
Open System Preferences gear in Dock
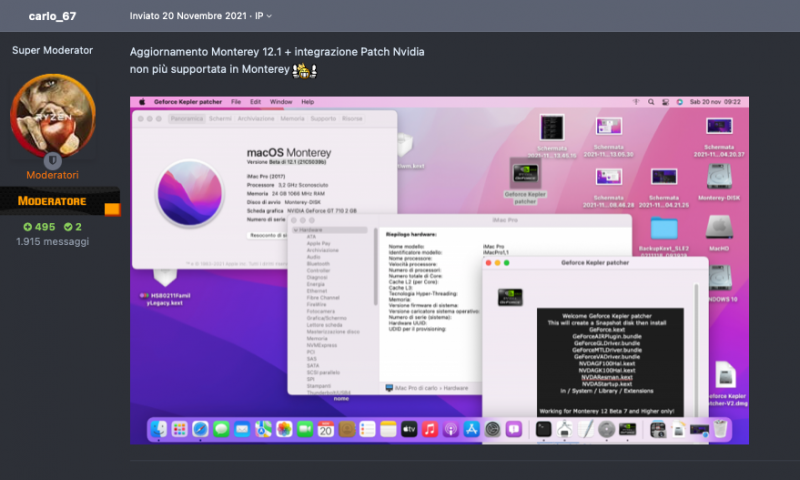(492, 430)
